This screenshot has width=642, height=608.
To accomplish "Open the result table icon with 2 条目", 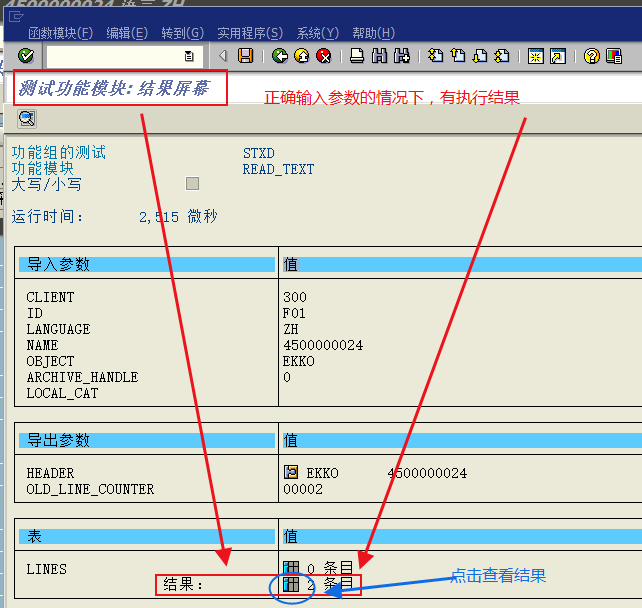I will point(291,584).
